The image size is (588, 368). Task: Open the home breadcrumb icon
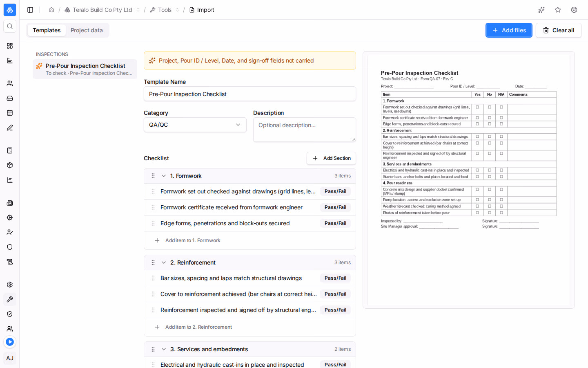51,10
